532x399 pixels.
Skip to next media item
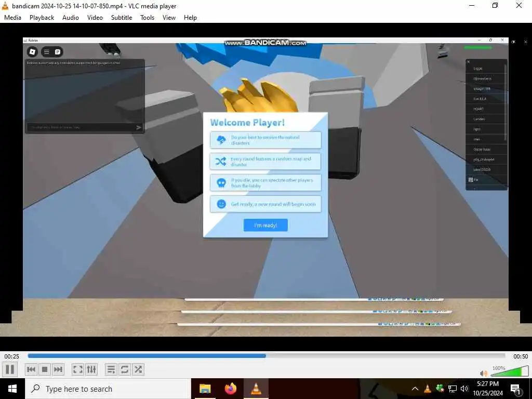[x=58, y=369]
